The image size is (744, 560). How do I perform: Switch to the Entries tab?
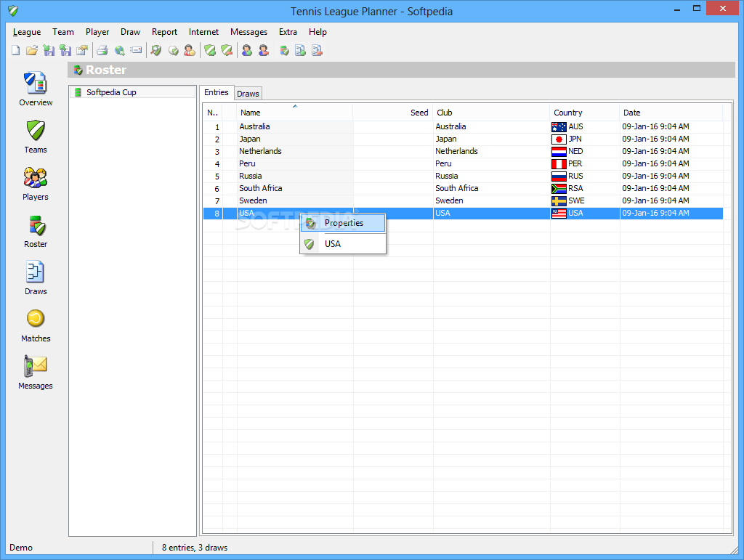(x=217, y=92)
